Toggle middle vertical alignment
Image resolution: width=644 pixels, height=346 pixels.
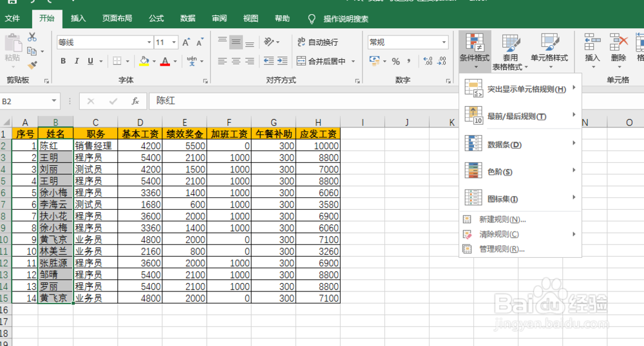(x=236, y=42)
